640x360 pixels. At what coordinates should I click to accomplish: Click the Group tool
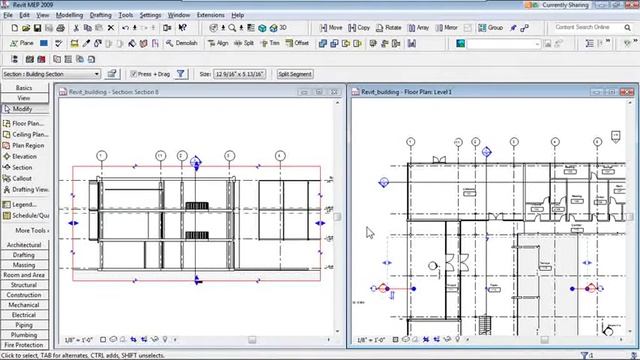tap(491, 28)
